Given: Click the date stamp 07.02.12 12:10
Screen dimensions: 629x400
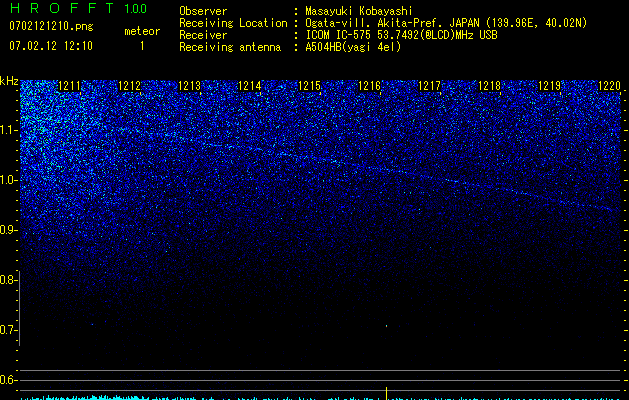Looking at the screenshot, I should (x=51, y=46).
